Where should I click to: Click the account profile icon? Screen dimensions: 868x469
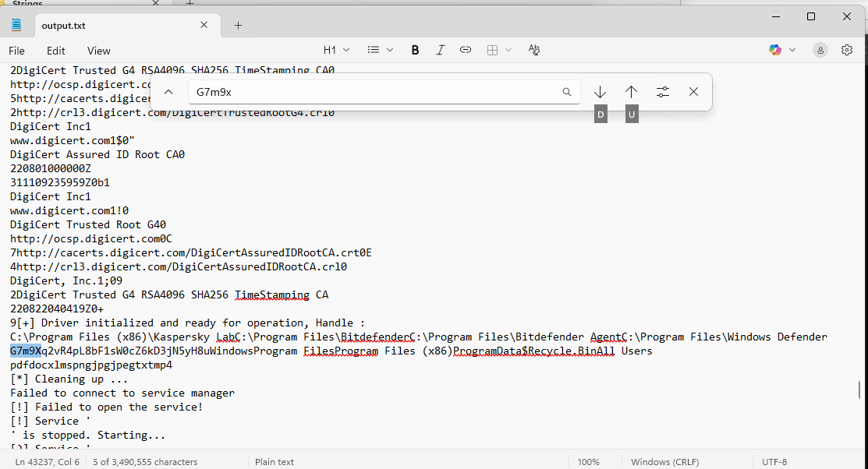pyautogui.click(x=820, y=50)
